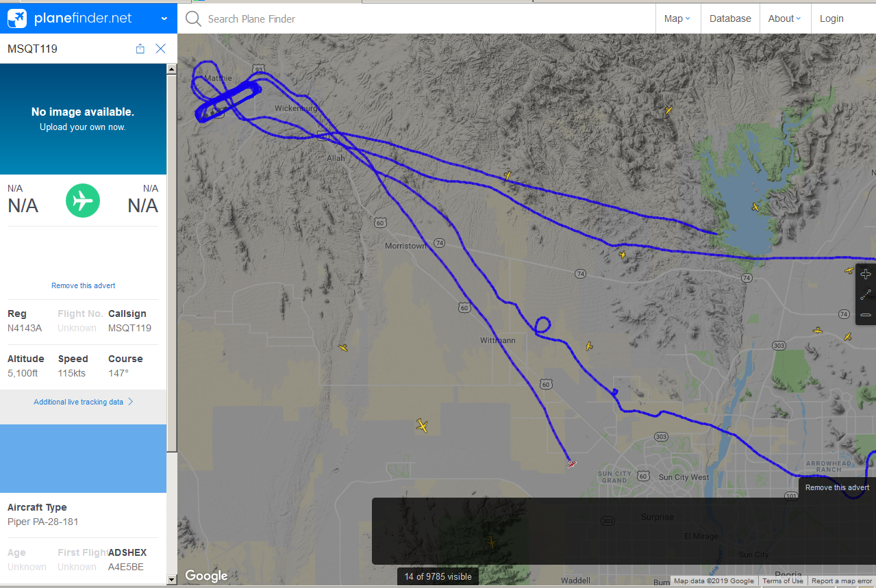Screen dimensions: 876x588
Task: Click the Morristown map label
Action: [x=405, y=246]
